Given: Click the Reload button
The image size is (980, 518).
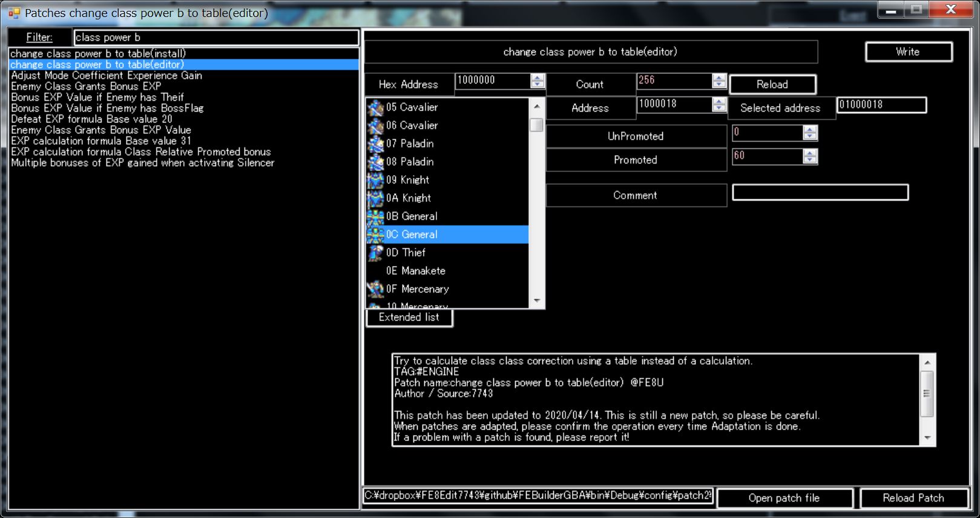Looking at the screenshot, I should pos(772,85).
